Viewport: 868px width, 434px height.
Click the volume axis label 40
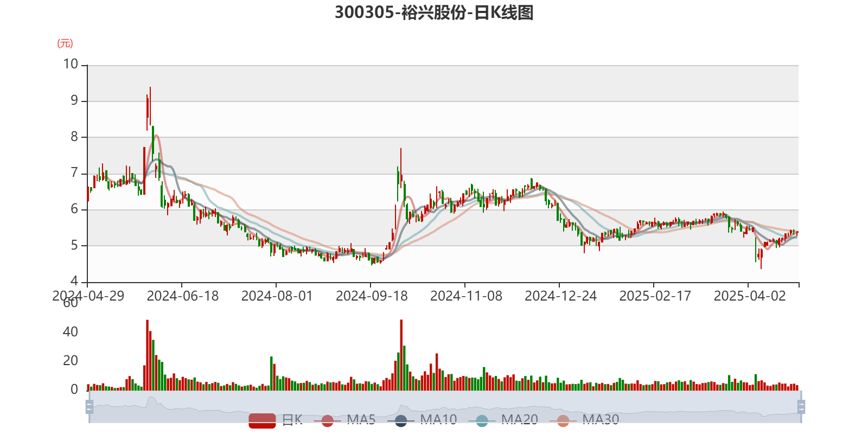click(x=71, y=331)
